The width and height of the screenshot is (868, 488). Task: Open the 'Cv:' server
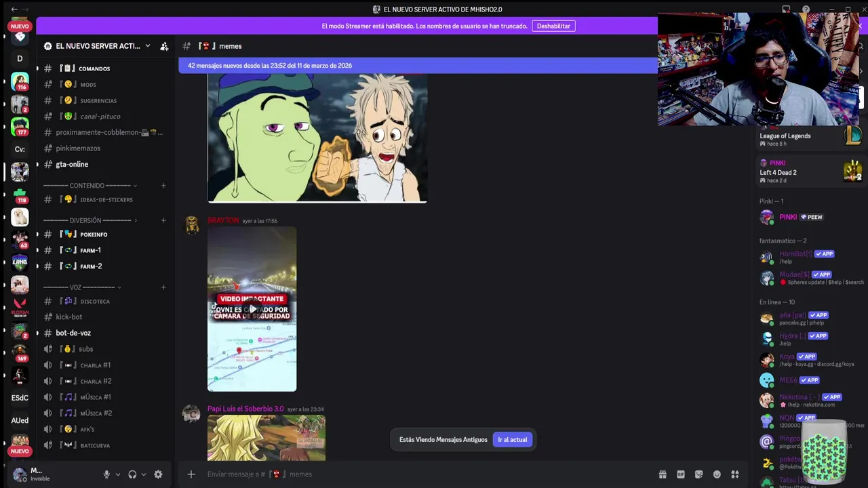[x=20, y=149]
